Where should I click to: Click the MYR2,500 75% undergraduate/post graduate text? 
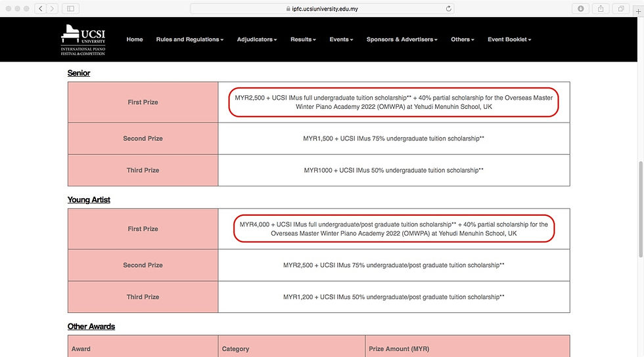[x=394, y=265]
